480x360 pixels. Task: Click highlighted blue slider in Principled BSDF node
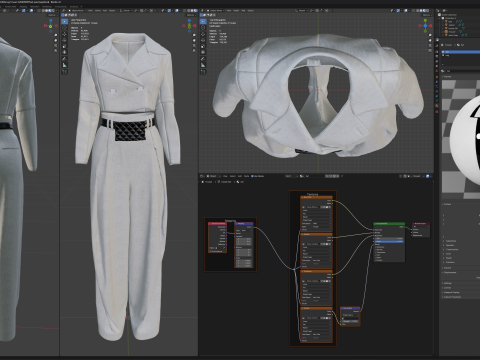389,241
